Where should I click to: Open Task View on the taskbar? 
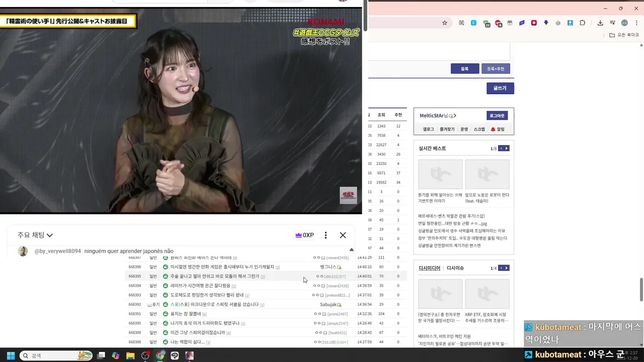click(x=101, y=355)
